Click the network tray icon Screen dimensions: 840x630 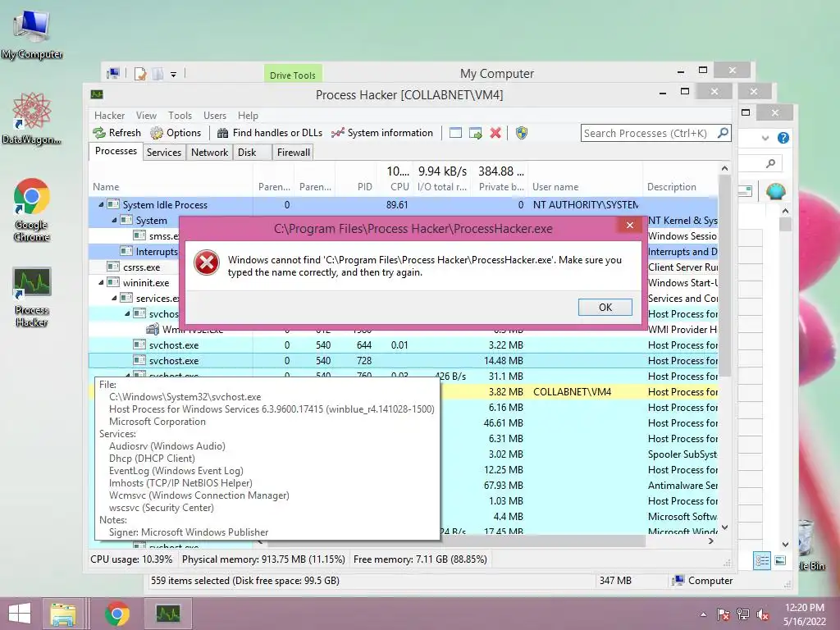[x=743, y=614]
